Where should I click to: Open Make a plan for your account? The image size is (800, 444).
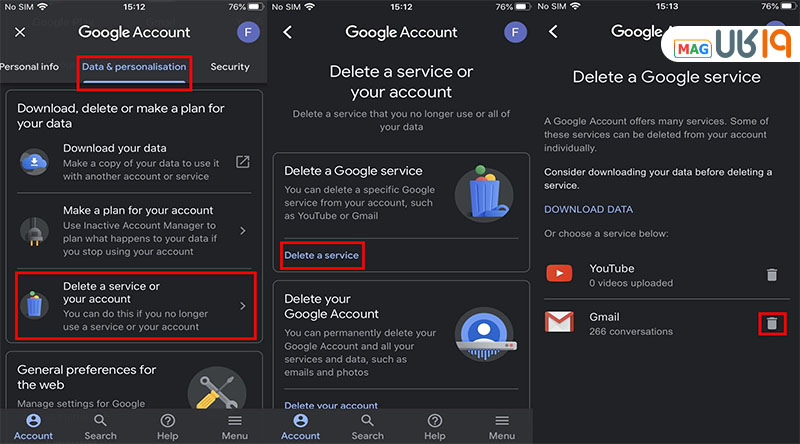pyautogui.click(x=134, y=231)
